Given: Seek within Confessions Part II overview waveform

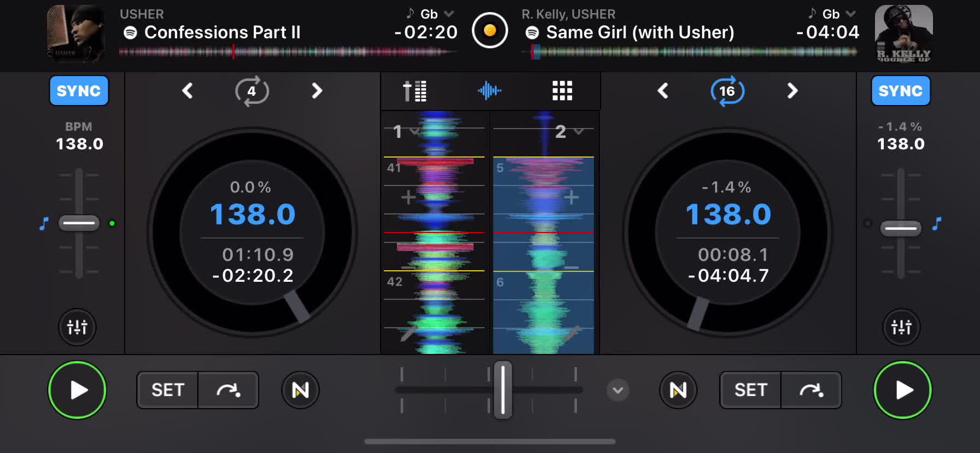Looking at the screenshot, I should point(289,52).
